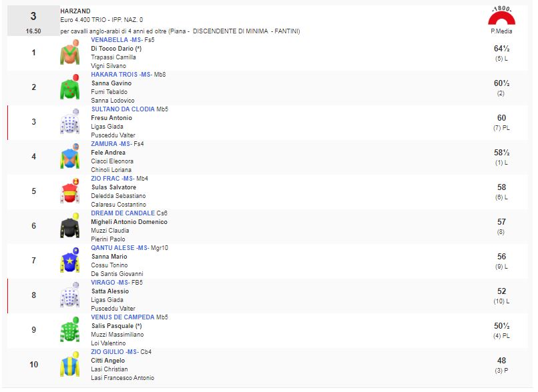Select race number 3 box at 16.50
The image size is (538, 392).
click(x=33, y=21)
